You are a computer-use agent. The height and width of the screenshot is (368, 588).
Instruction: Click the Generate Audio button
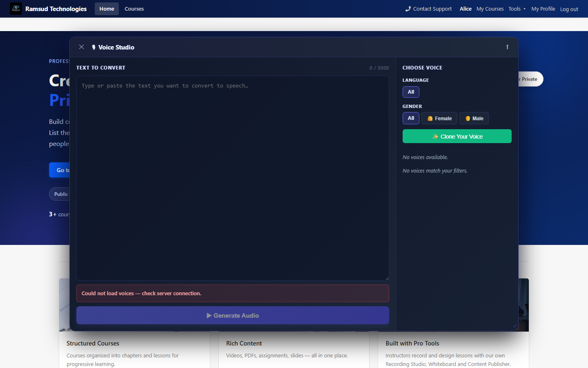pyautogui.click(x=233, y=315)
